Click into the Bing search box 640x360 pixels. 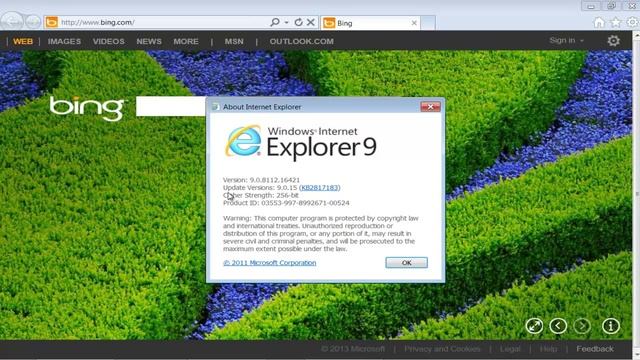tap(171, 107)
